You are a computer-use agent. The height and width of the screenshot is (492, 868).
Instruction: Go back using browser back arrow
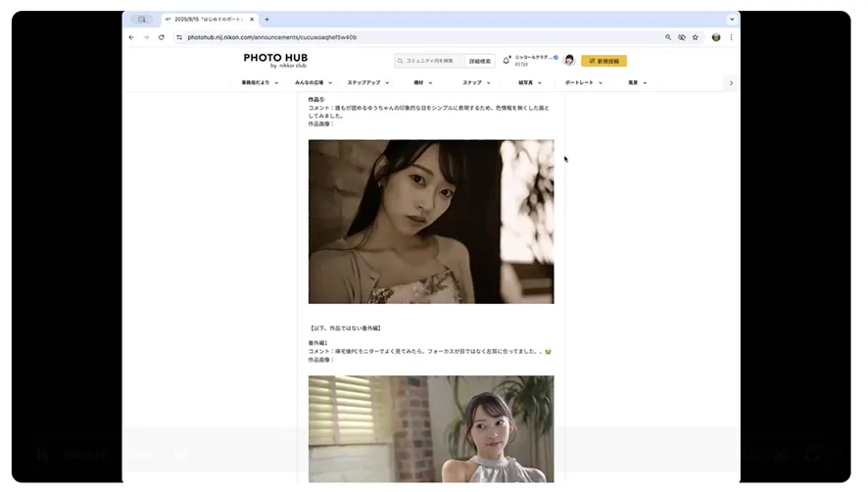(131, 37)
